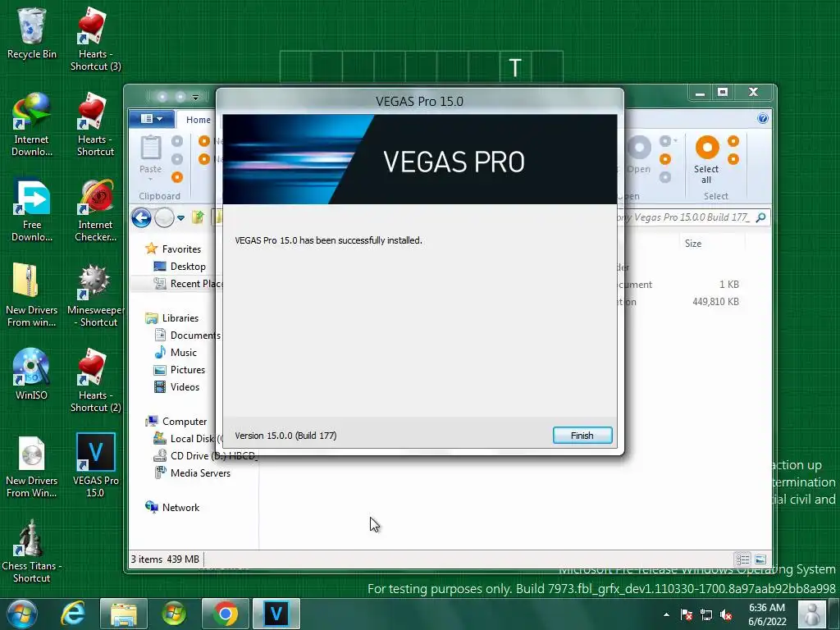Click the Windows flag taskbar icon
Image resolution: width=840 pixels, height=630 pixels.
coord(174,614)
